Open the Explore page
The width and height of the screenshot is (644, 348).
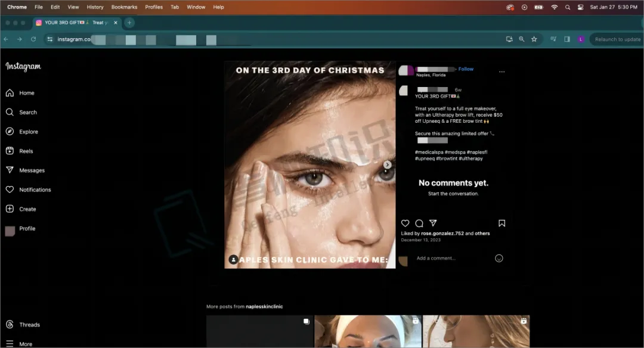pos(22,132)
